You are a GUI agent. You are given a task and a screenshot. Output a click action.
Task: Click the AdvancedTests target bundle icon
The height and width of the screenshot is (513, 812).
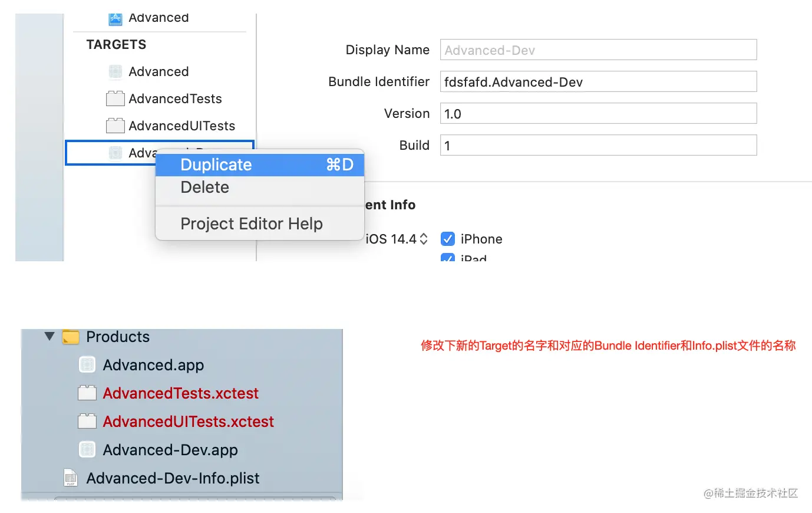coord(115,98)
